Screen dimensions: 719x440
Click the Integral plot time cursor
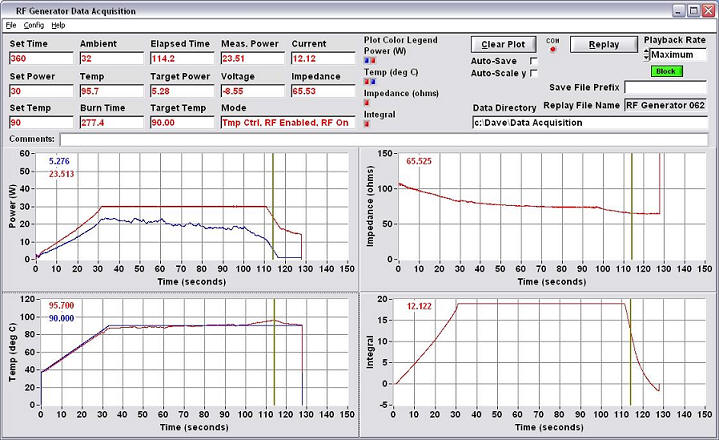pyautogui.click(x=630, y=352)
